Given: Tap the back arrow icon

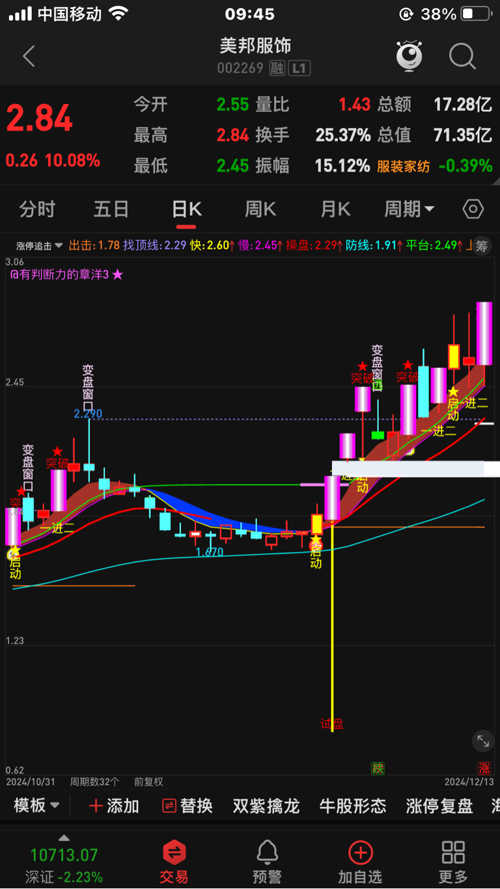Looking at the screenshot, I should coord(28,57).
